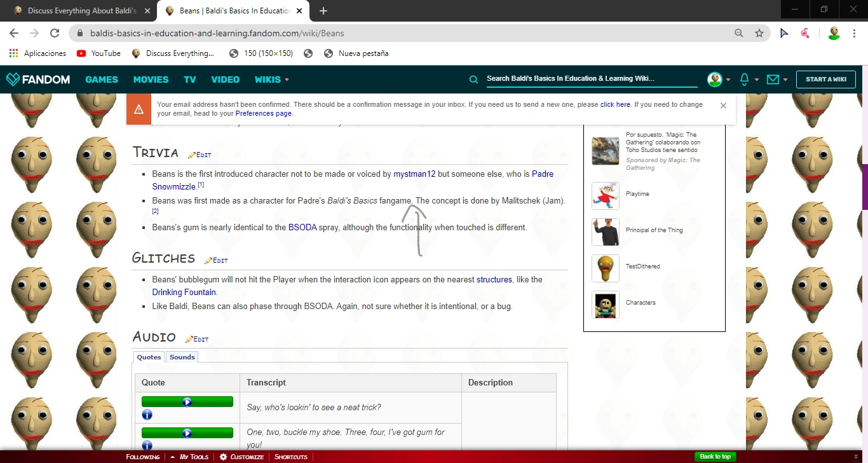Open the Principal of the Thing thumbnail
Screen dimensions: 868x463
606,232
